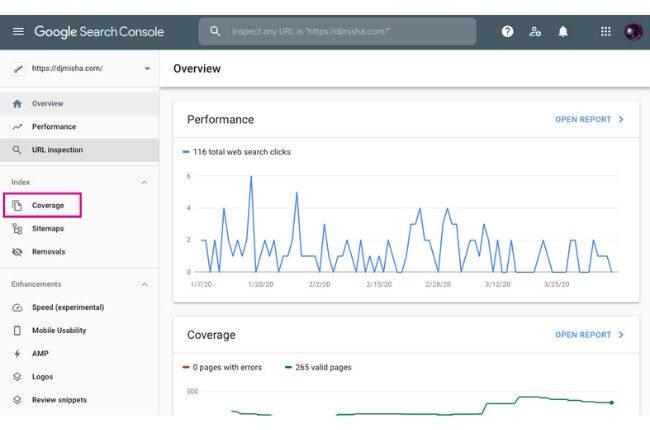Click the search magnifier icon in URL bar
Viewport: 650px width, 430px height.
[215, 31]
